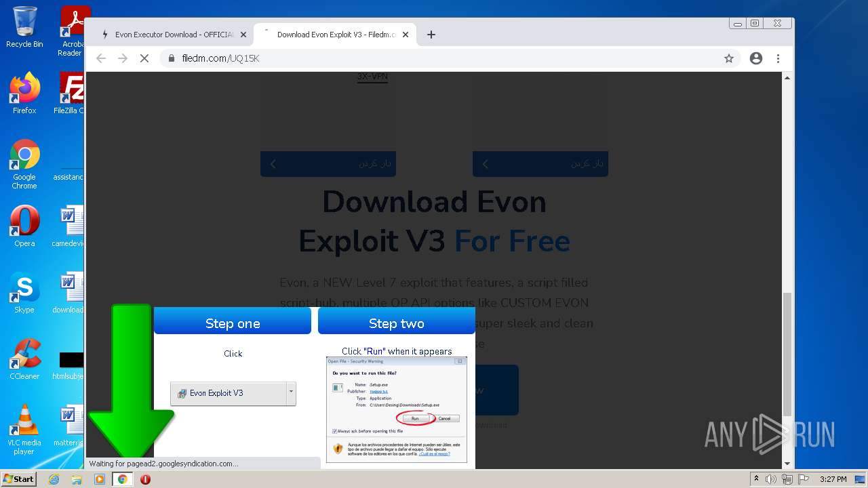Click the scrollbar's up arrow
This screenshot has width=868, height=488.
point(787,78)
